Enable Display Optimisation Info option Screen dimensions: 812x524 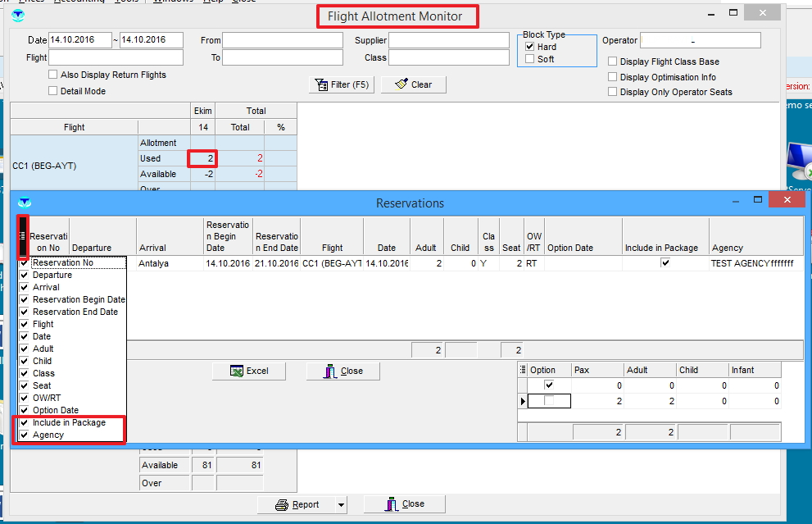[613, 77]
